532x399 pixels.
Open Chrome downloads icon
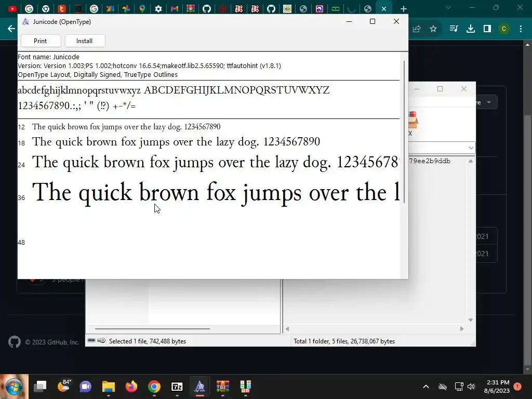(x=471, y=29)
